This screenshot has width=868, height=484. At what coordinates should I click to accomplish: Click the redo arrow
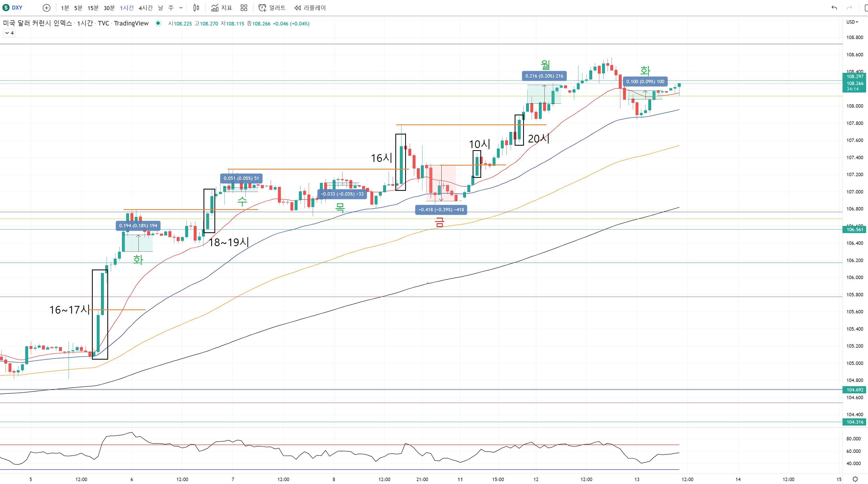[x=849, y=8]
